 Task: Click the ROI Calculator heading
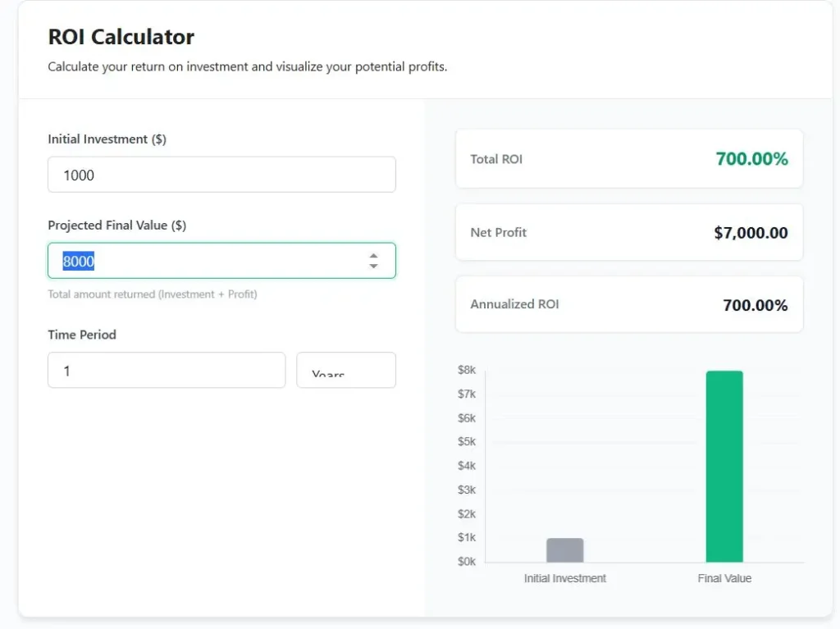click(121, 37)
